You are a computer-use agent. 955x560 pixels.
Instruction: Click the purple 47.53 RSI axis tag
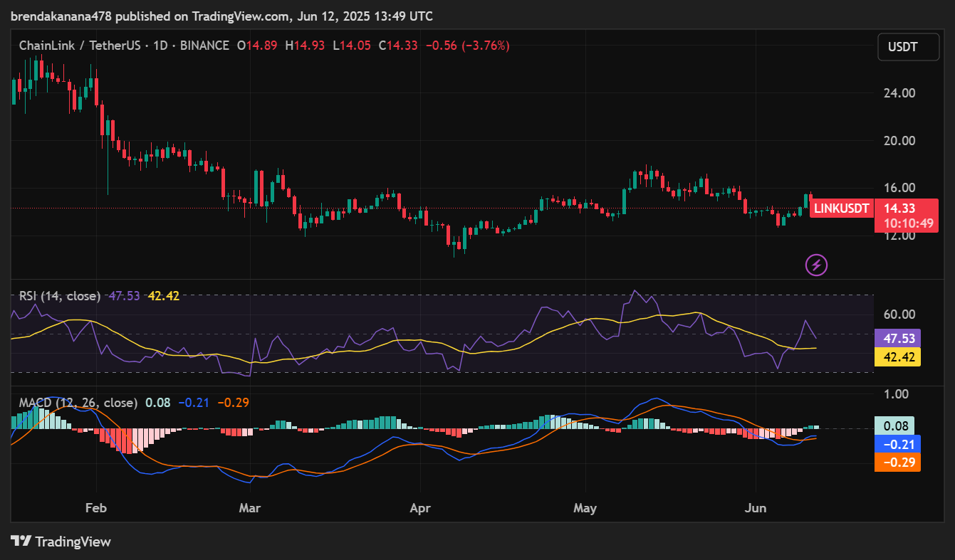click(x=897, y=338)
